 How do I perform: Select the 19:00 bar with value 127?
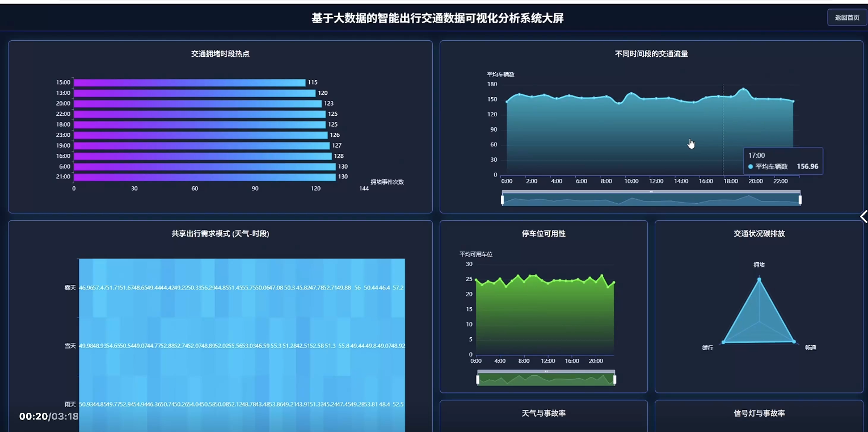[201, 145]
